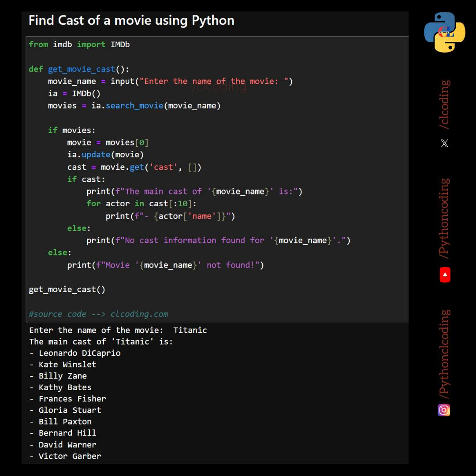The height and width of the screenshot is (476, 476).
Task: Click the Instagram icon
Action: tap(444, 410)
